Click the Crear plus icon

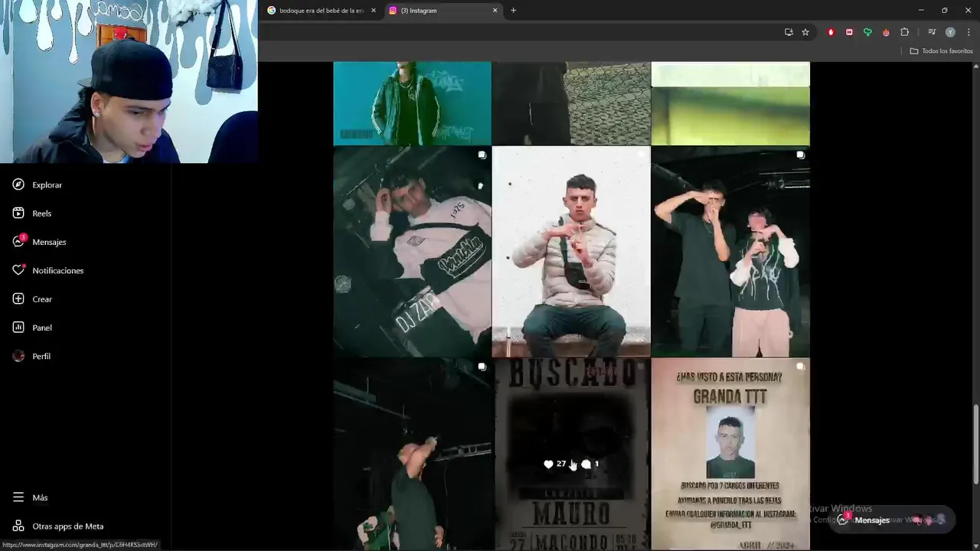point(18,299)
